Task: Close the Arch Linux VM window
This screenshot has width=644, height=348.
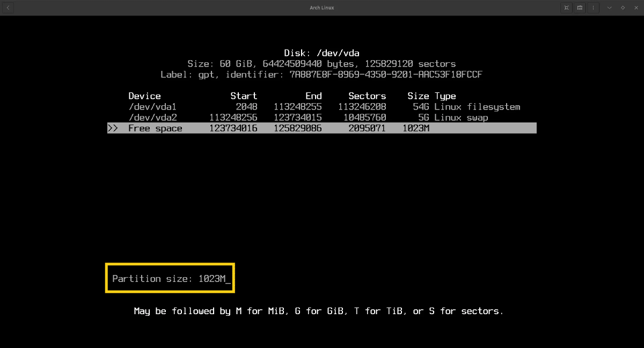Action: 635,8
